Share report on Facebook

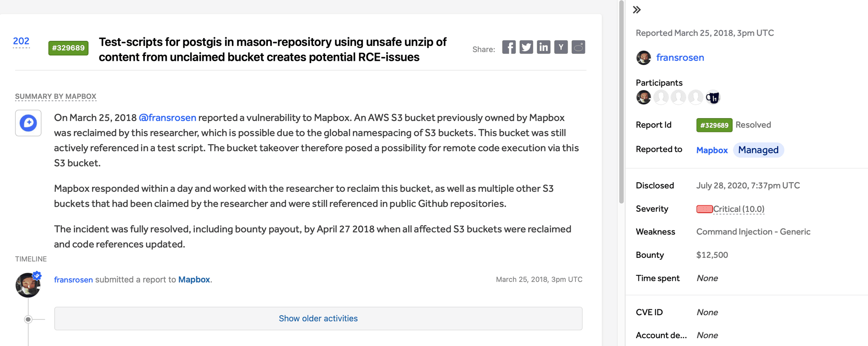pos(509,47)
